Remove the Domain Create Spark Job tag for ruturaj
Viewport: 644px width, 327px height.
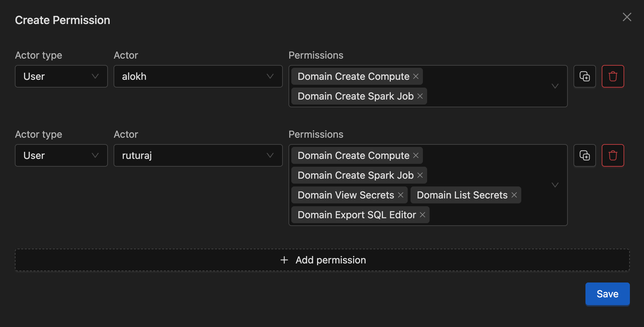tap(420, 175)
